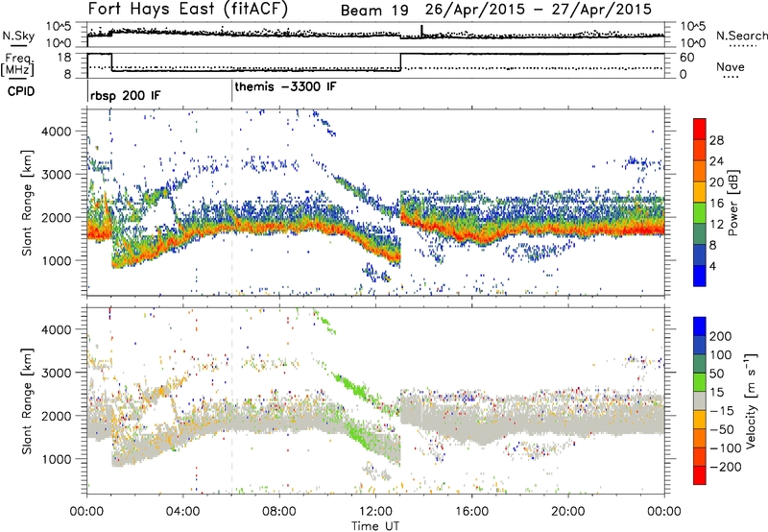The height and width of the screenshot is (532, 768).
Task: Click the 'themis -3300 IF' CPID marker
Action: 285,86
